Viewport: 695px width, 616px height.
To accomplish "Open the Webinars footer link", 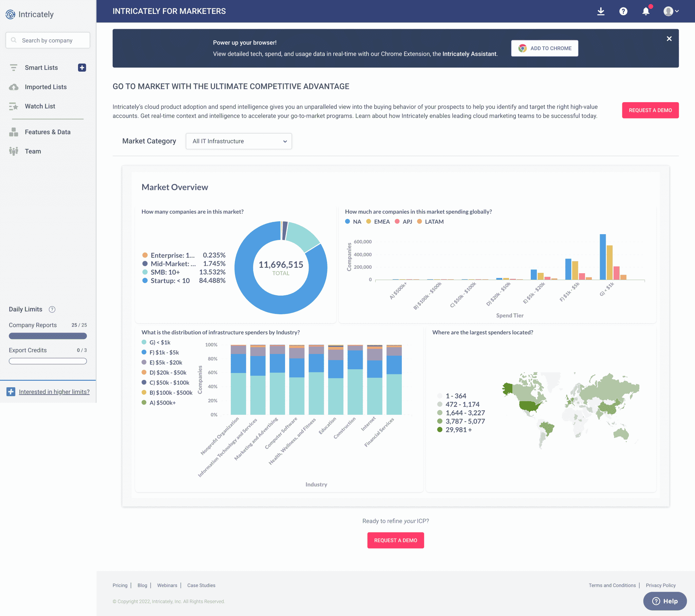I will click(x=167, y=585).
